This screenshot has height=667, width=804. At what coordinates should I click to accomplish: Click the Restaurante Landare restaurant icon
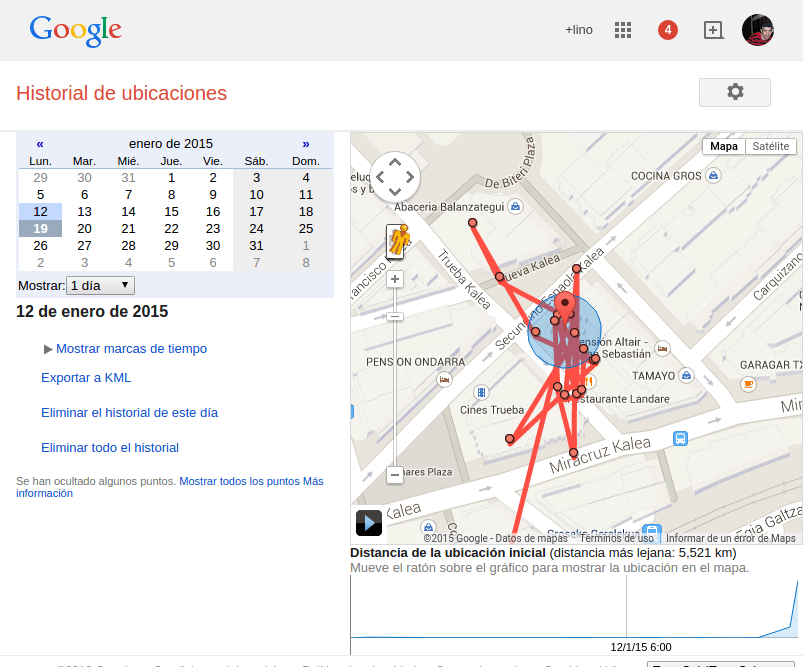[x=589, y=381]
